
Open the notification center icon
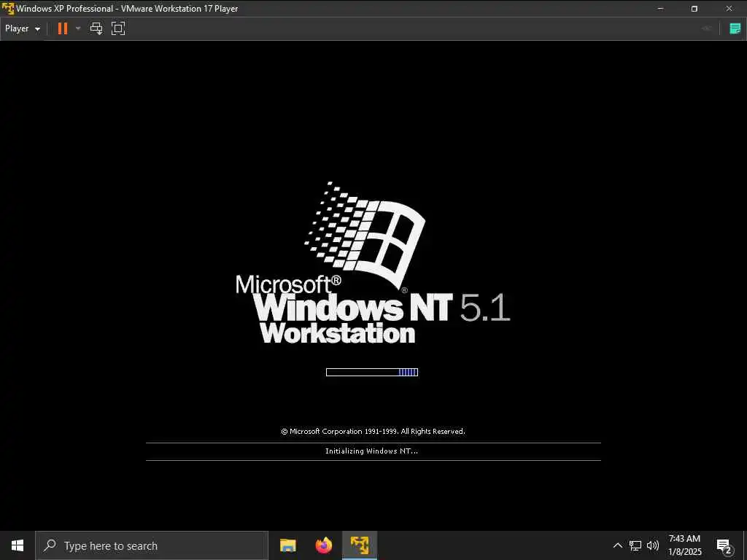[x=724, y=545]
